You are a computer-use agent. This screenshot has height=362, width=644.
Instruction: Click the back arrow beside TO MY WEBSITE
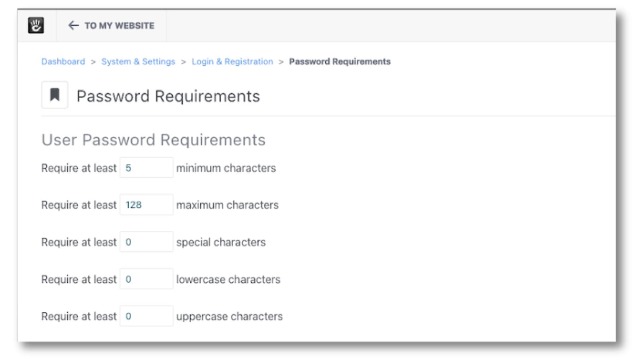pos(72,25)
